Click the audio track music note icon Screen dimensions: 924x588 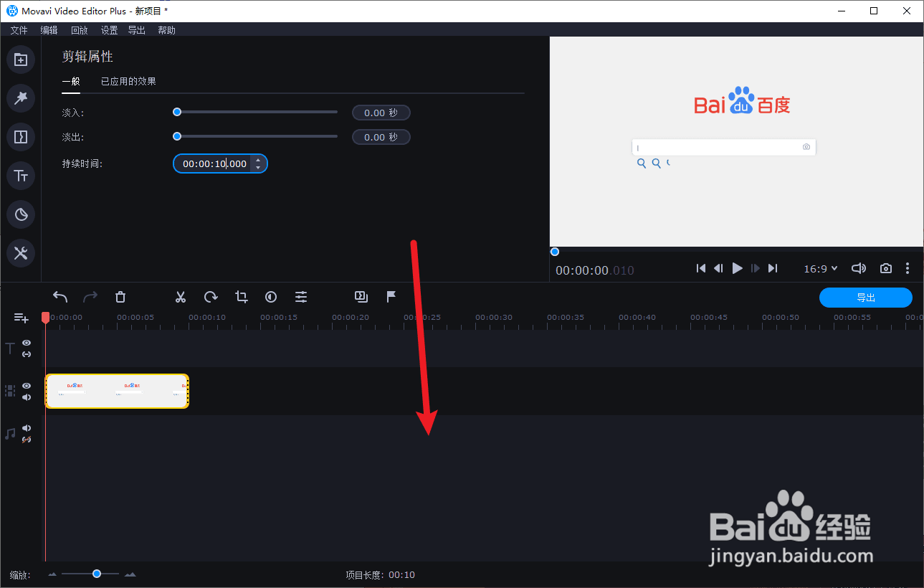click(10, 434)
